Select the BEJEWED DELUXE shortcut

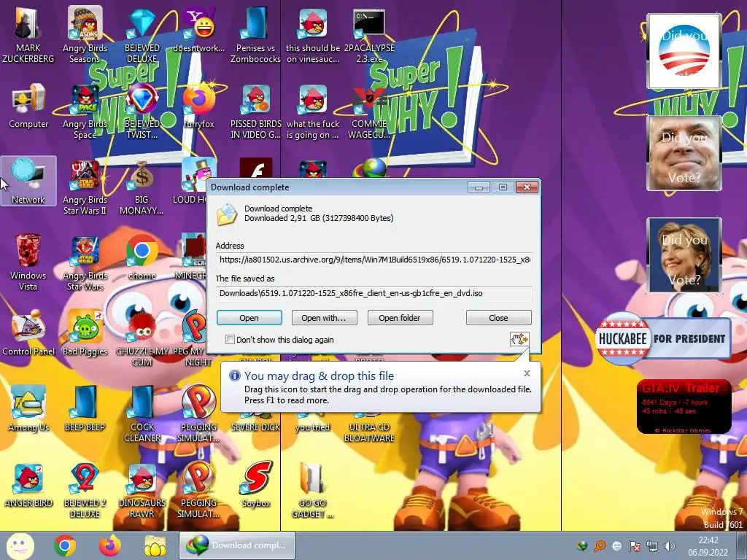[x=142, y=34]
